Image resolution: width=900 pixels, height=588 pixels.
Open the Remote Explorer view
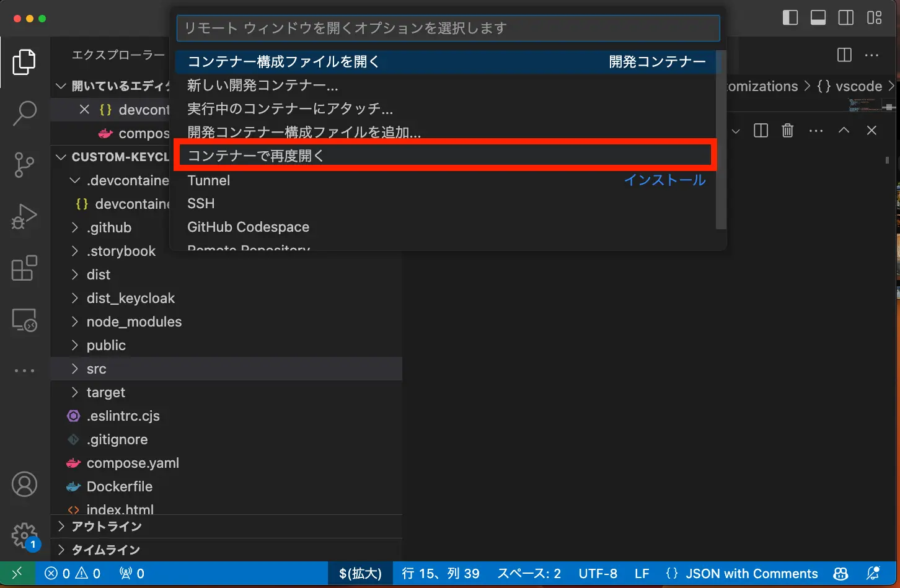click(24, 320)
